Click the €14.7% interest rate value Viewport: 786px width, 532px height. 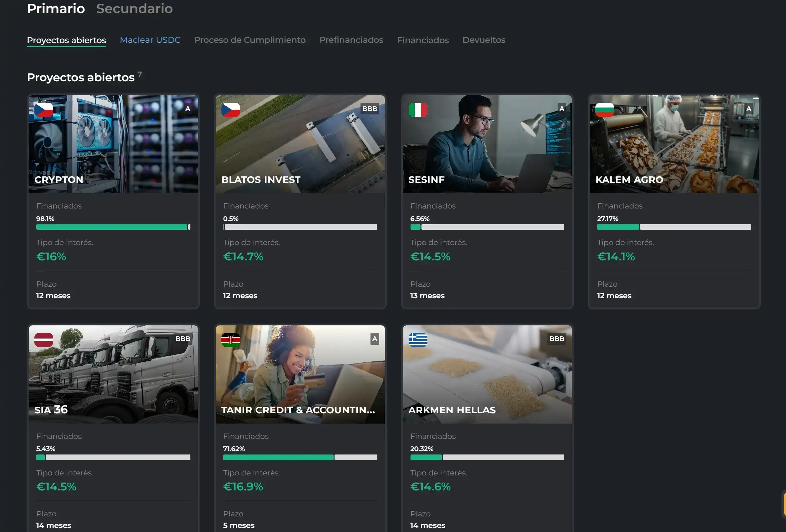click(243, 257)
